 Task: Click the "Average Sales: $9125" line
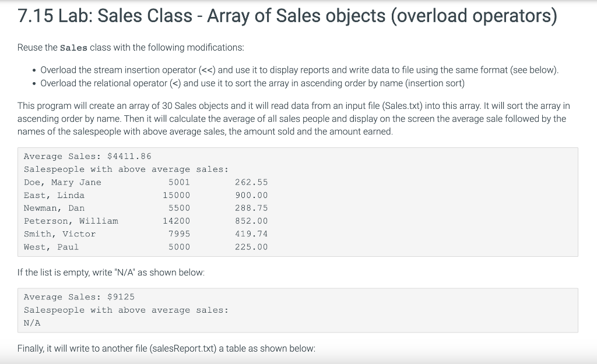[x=79, y=297]
